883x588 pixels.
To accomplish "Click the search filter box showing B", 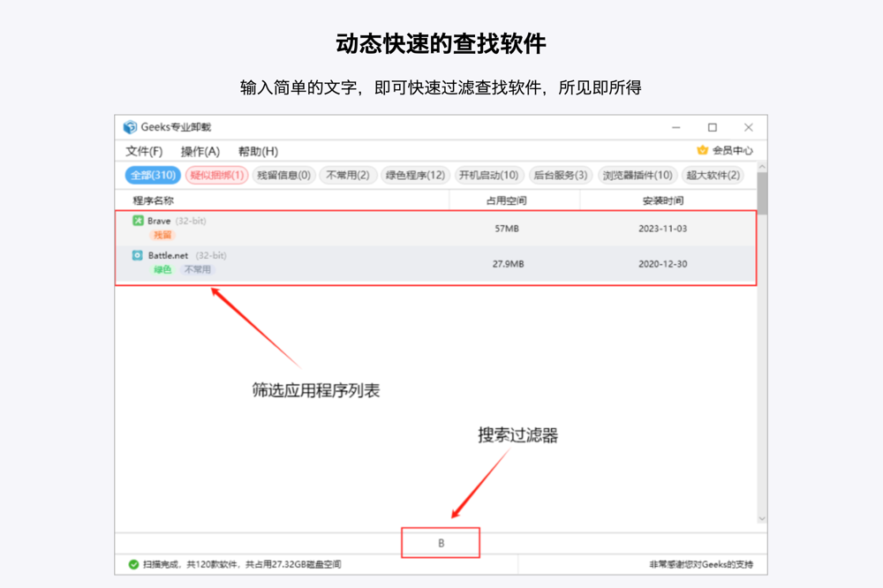I will pyautogui.click(x=441, y=542).
